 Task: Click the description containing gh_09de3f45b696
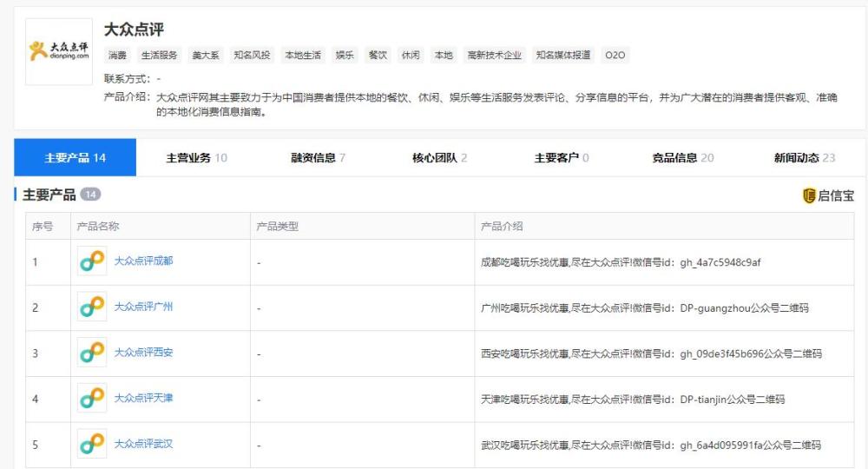(x=651, y=353)
